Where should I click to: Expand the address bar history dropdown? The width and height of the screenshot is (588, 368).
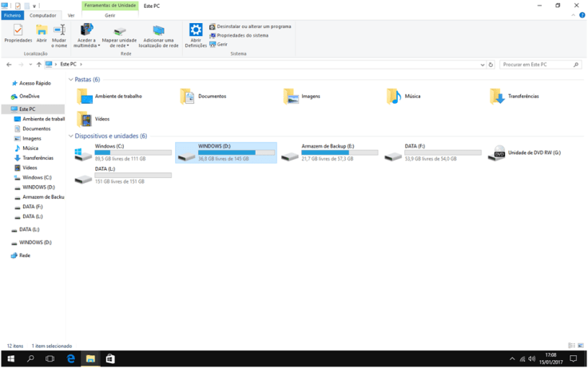point(481,64)
